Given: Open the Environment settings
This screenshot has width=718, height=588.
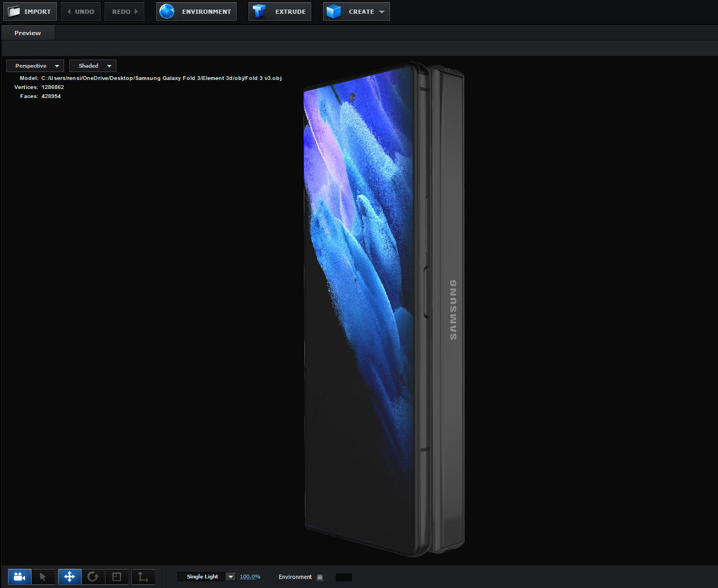Looking at the screenshot, I should point(196,11).
